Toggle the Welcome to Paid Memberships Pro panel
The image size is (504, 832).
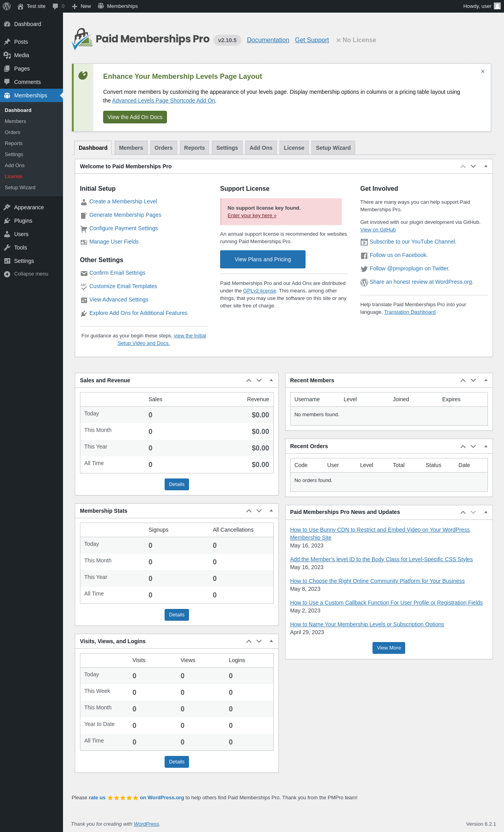tap(486, 166)
